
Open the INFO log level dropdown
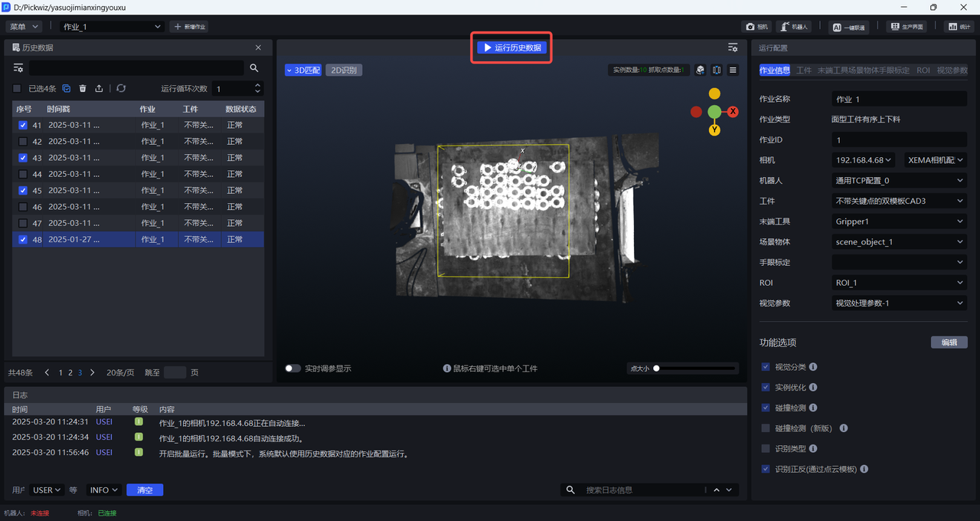(103, 490)
